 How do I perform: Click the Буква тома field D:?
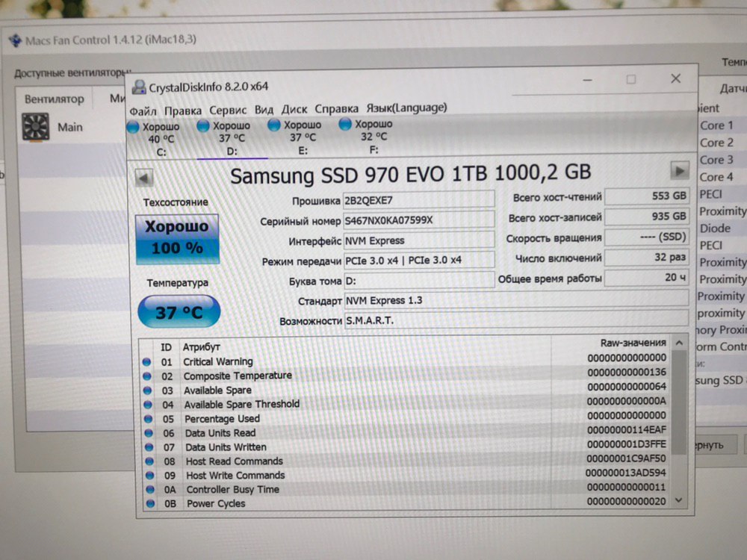click(x=419, y=281)
